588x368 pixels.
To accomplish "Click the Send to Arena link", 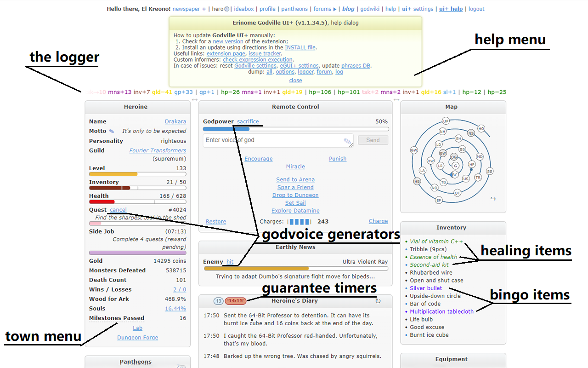I will click(295, 179).
